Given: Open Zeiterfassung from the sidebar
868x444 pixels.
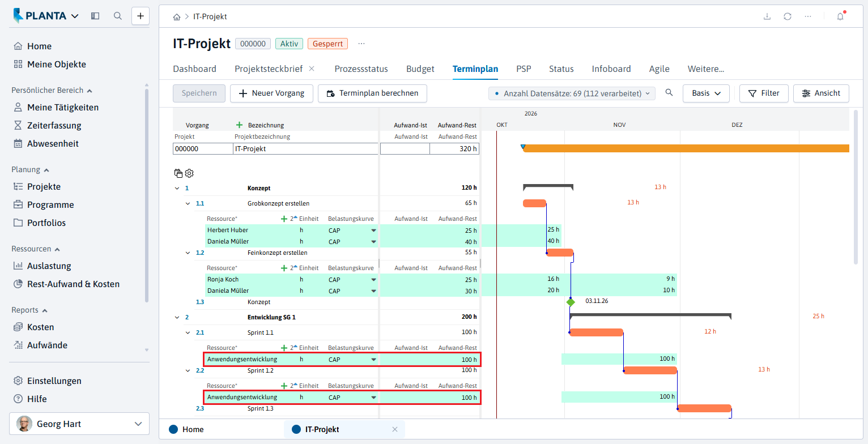Looking at the screenshot, I should click(x=54, y=125).
